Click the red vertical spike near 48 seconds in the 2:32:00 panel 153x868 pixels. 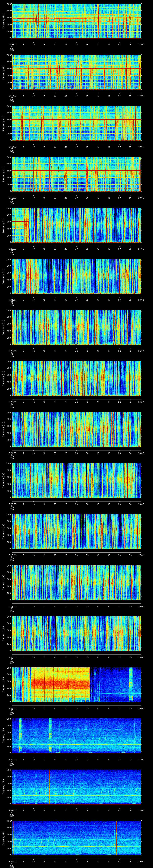(x=116, y=838)
